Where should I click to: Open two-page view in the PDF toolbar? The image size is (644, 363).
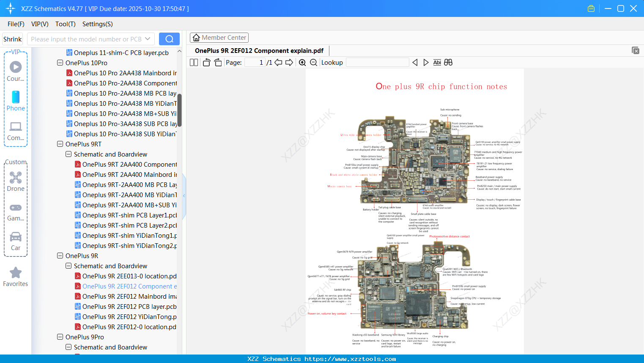193,62
